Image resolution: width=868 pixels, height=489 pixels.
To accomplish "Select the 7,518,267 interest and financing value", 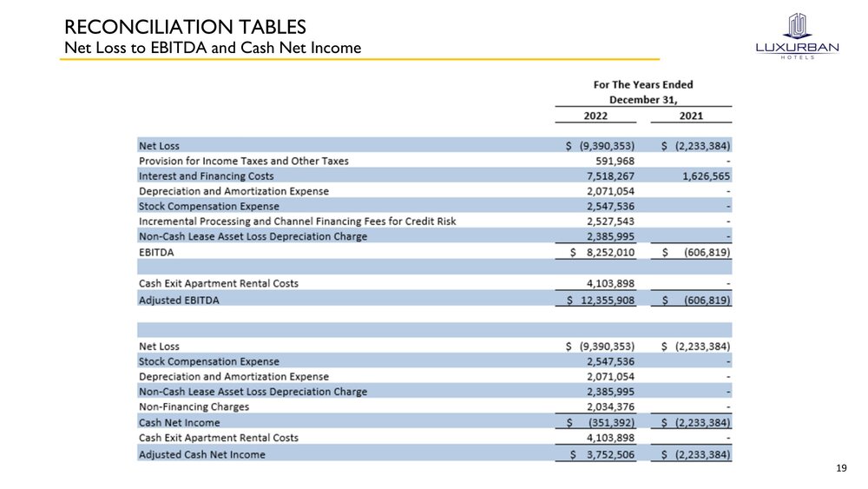I will point(610,176).
